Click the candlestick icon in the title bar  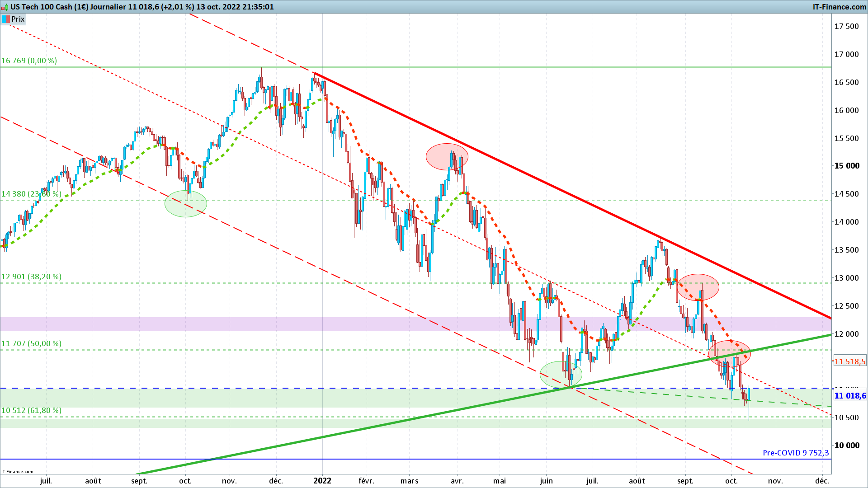point(5,7)
